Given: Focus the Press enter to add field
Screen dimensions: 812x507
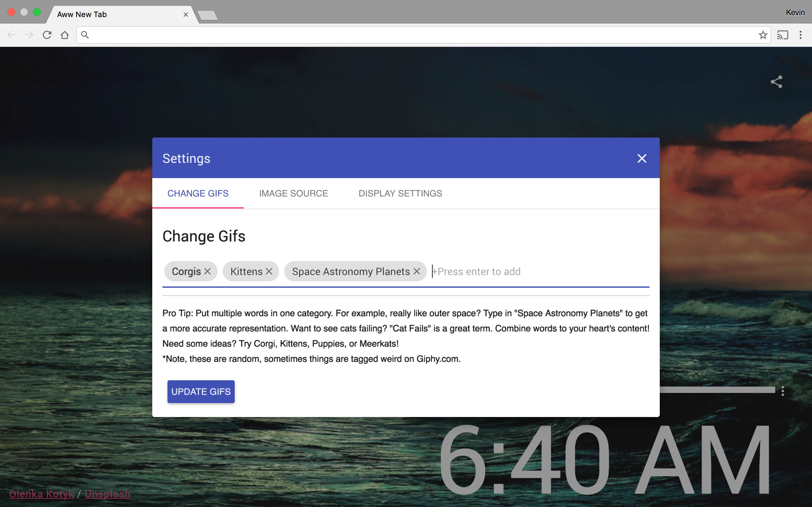Looking at the screenshot, I should (x=537, y=271).
